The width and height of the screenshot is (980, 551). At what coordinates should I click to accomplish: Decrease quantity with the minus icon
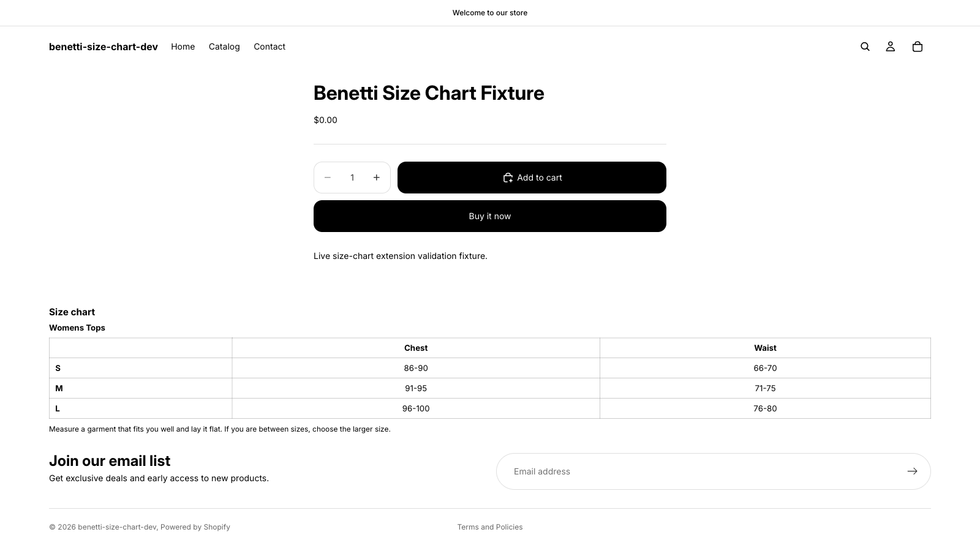click(328, 178)
